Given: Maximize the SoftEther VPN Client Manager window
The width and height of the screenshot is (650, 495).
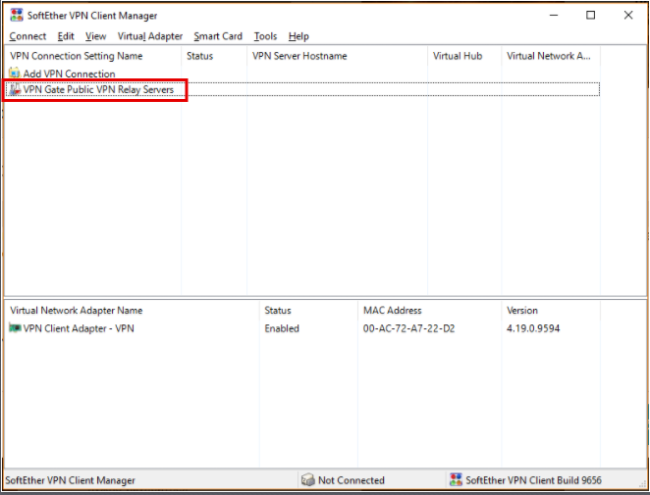Looking at the screenshot, I should (591, 15).
